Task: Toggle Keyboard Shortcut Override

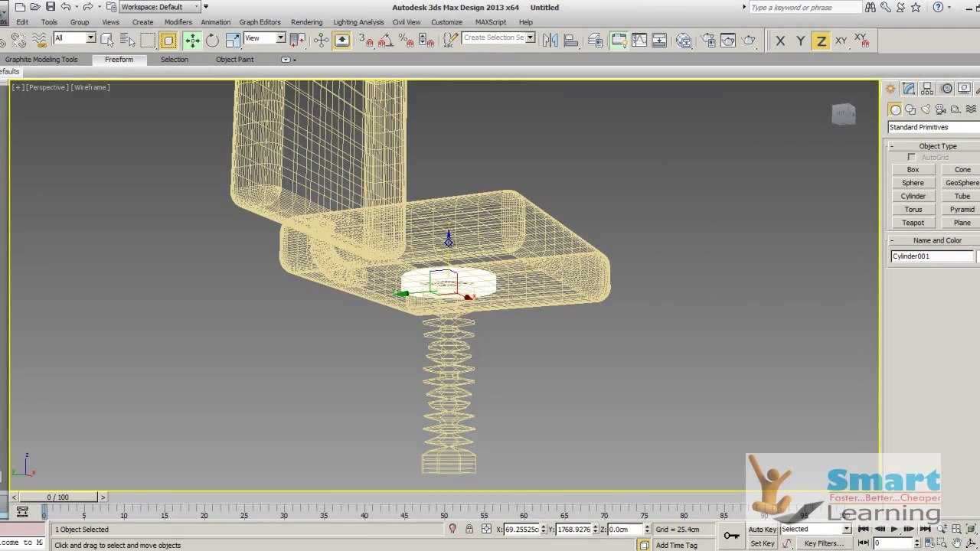Action: 342,41
